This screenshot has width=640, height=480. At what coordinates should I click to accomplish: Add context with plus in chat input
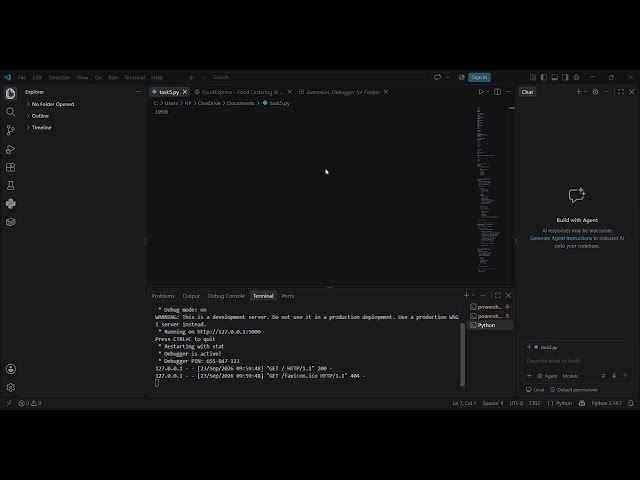[x=529, y=376]
